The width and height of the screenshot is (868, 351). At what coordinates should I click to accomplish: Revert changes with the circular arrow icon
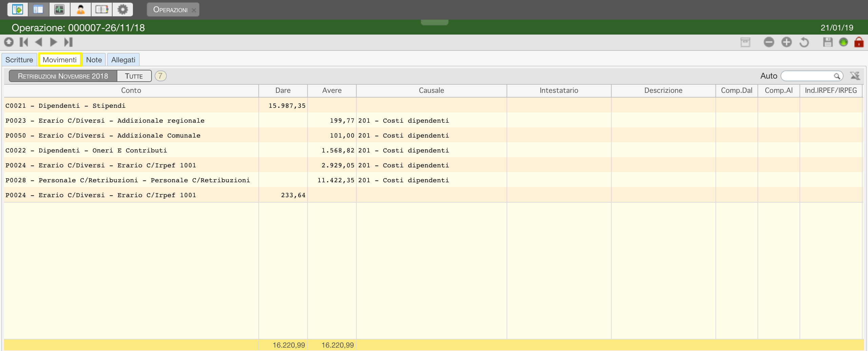(x=804, y=42)
